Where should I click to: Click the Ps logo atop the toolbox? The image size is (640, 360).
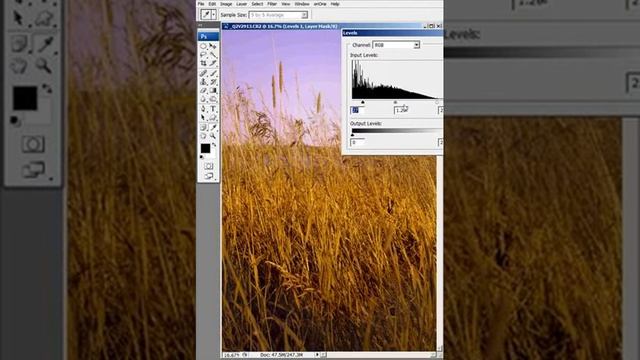[x=208, y=36]
